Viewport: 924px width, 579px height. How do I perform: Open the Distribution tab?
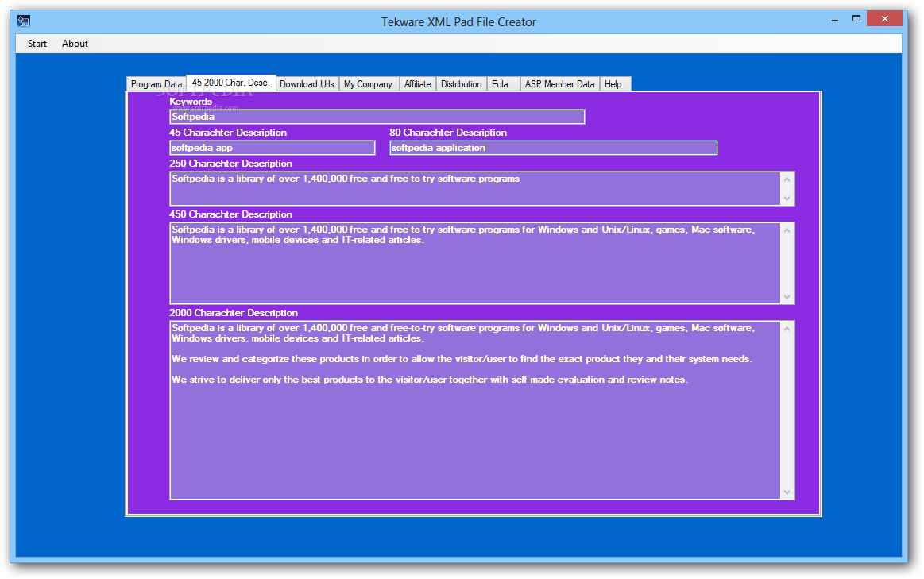[462, 84]
